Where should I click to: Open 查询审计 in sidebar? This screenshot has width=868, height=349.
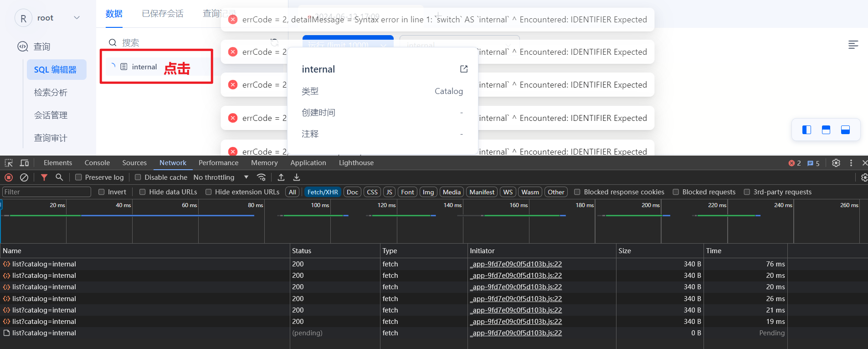tap(51, 138)
